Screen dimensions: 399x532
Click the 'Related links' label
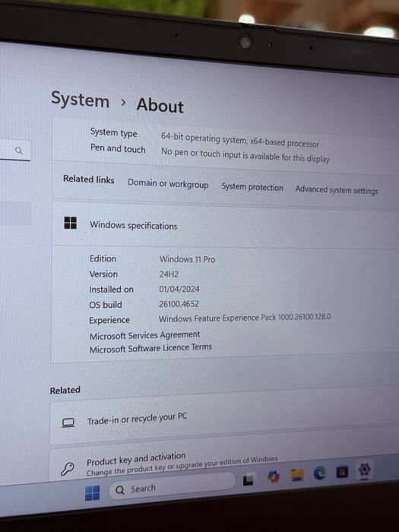pos(89,179)
